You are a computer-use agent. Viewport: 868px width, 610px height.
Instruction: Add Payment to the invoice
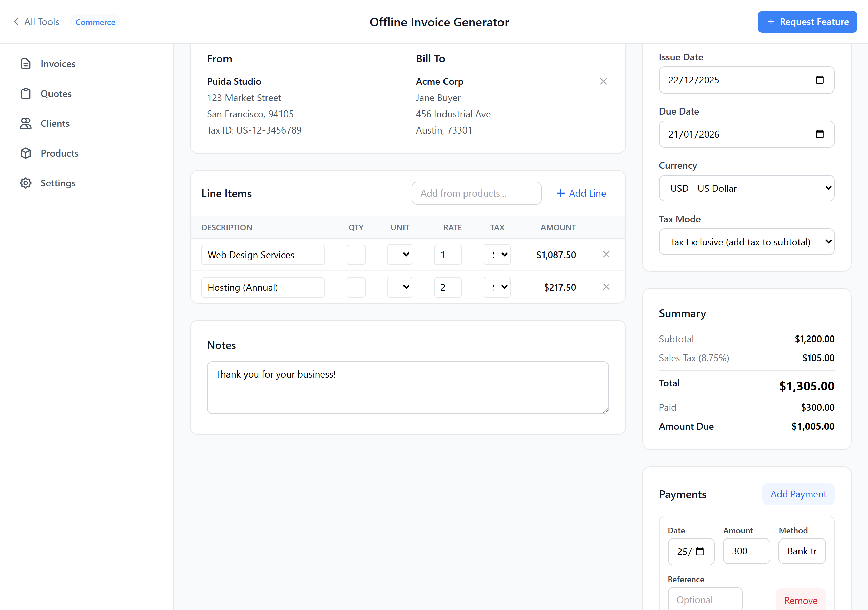point(798,494)
